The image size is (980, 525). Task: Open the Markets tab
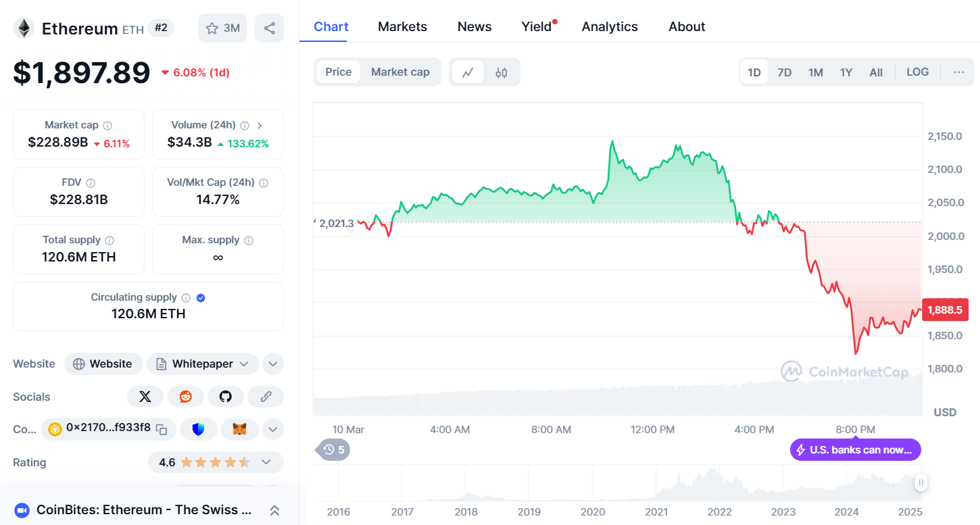tap(403, 26)
